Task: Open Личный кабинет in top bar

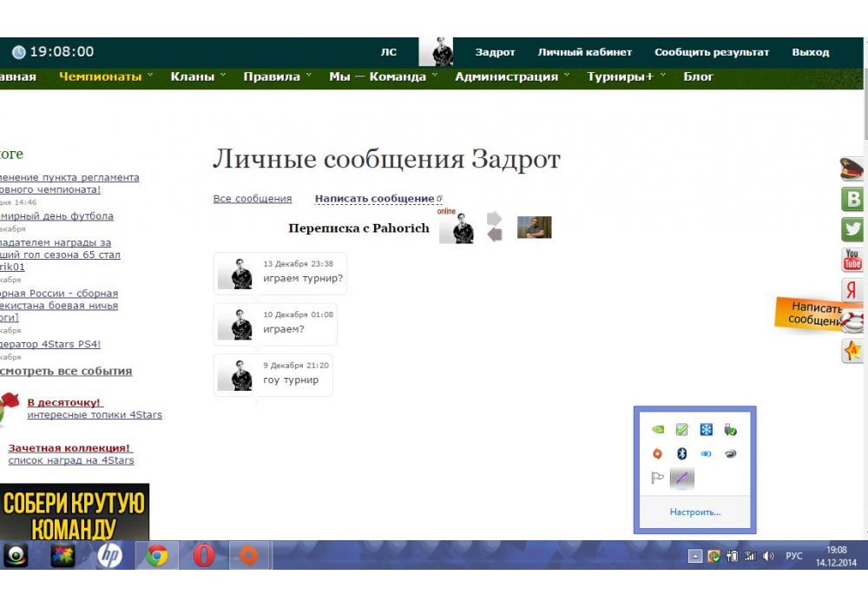Action: [x=584, y=52]
